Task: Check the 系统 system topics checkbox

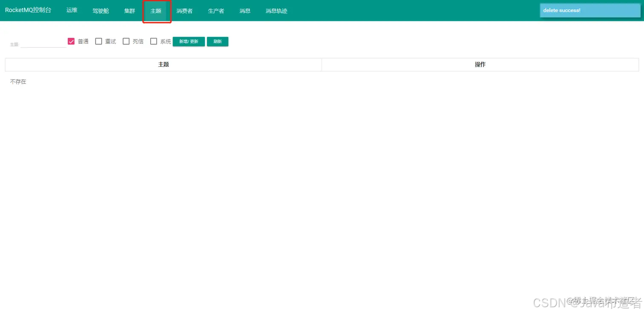Action: click(x=154, y=41)
